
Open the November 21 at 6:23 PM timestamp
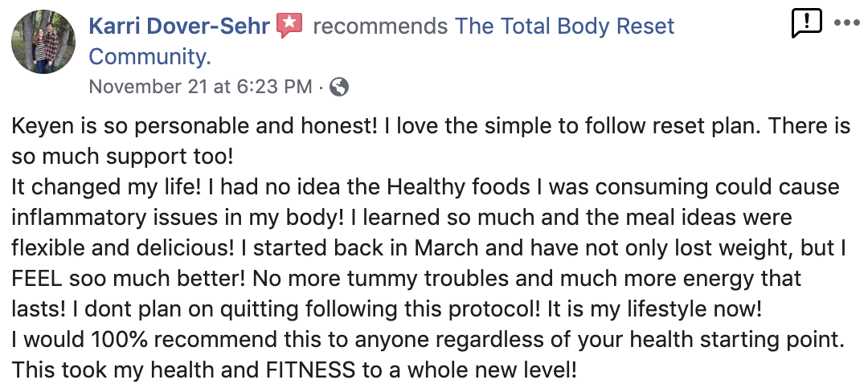(200, 87)
